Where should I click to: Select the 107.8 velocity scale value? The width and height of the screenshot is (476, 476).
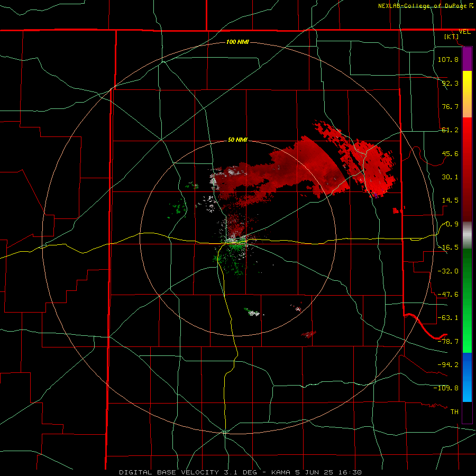coord(448,59)
